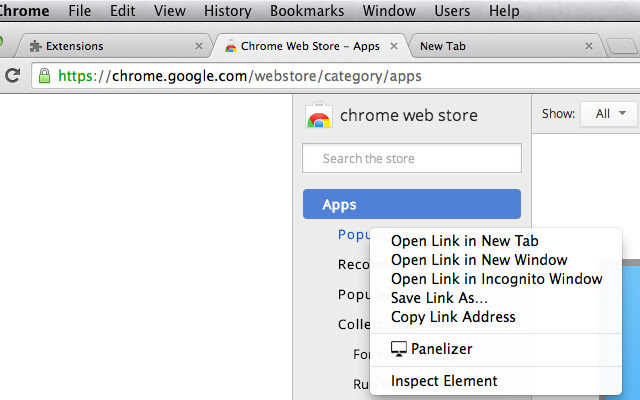Open the Bookmarks menu
Viewport: 640px width, 400px height.
point(307,11)
